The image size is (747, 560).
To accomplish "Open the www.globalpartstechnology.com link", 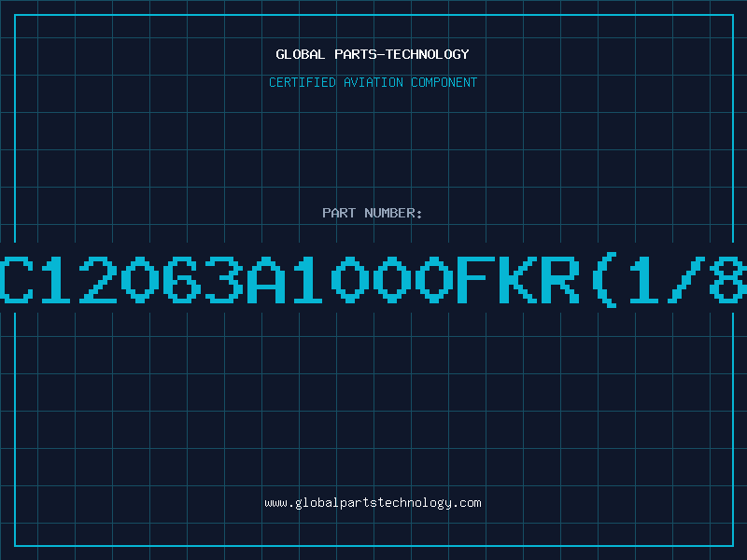I will click(x=373, y=503).
